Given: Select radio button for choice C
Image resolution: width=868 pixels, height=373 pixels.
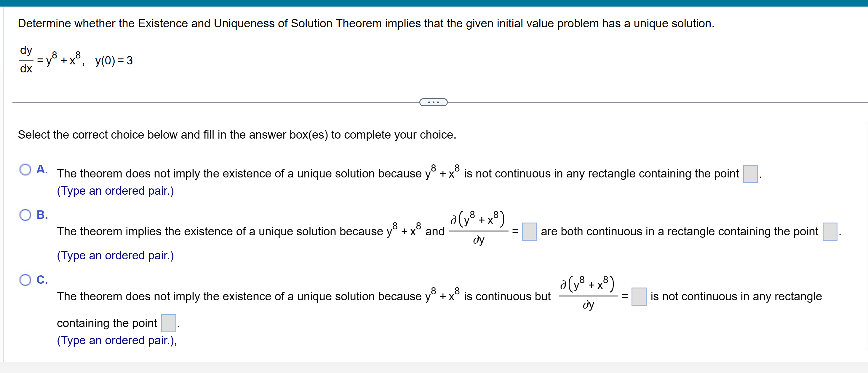Looking at the screenshot, I should (25, 280).
